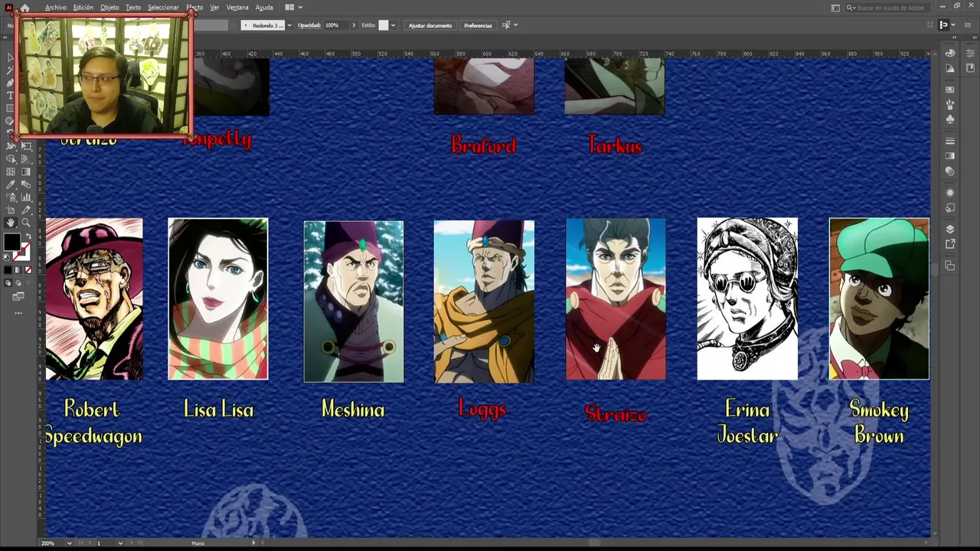
Task: Select the Free Transform tool
Action: [x=25, y=147]
